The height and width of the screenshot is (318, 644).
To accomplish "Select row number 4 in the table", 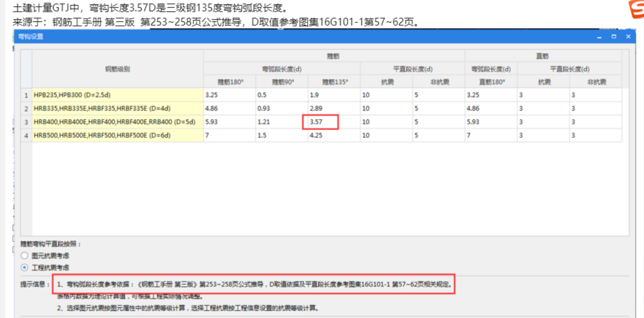I will [x=27, y=135].
